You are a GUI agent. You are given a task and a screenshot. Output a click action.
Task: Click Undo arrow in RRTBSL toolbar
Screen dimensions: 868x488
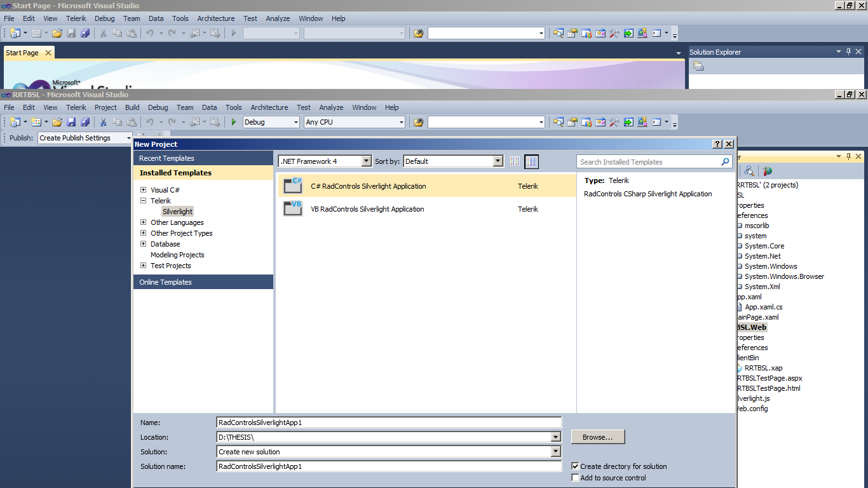coord(150,122)
